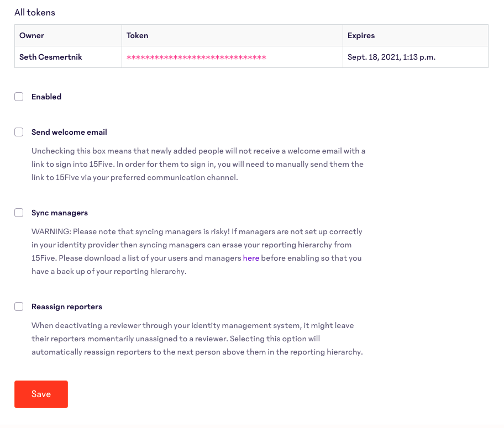
Task: Click the Token column header
Action: [138, 35]
